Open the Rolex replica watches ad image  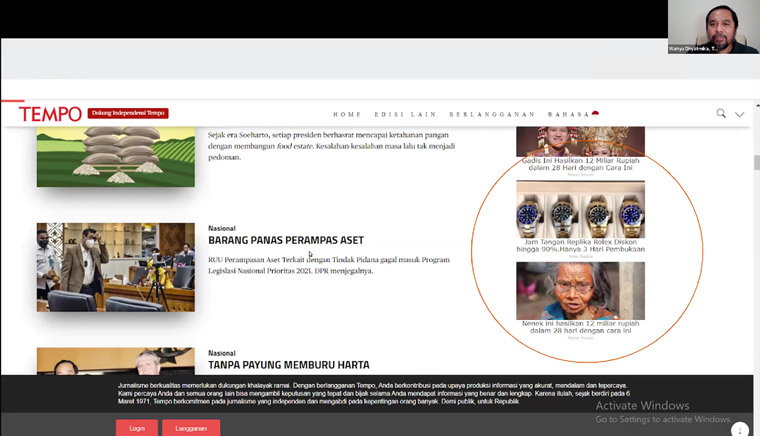(x=581, y=209)
